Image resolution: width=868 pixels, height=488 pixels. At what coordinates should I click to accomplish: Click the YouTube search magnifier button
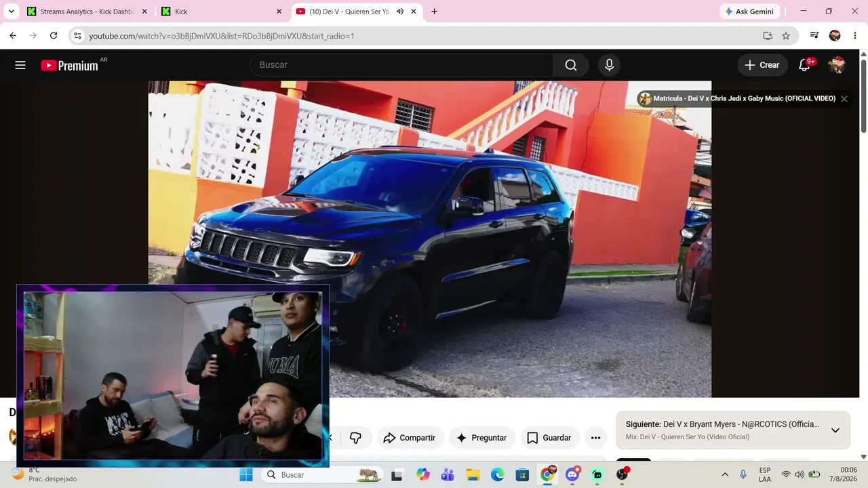point(571,65)
